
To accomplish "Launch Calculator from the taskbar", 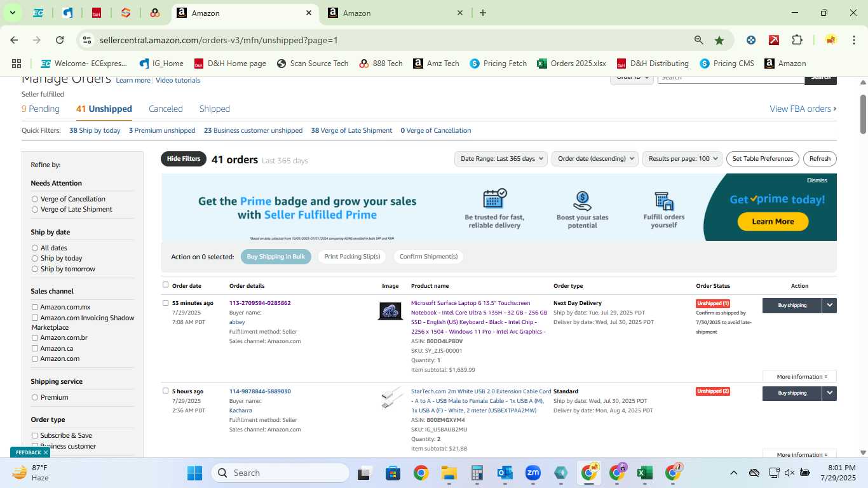I will point(477,473).
